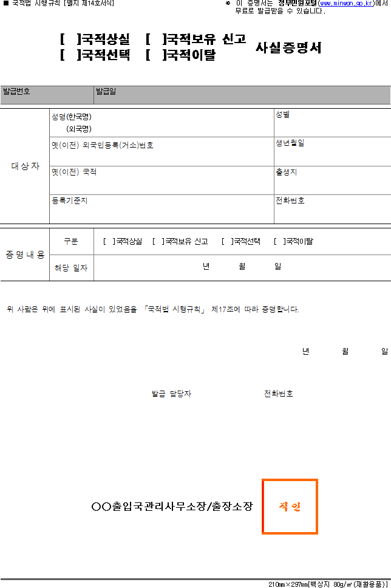Check the 국적이탈 bracket in the title
Screen dimensions: 391x588
coord(156,55)
